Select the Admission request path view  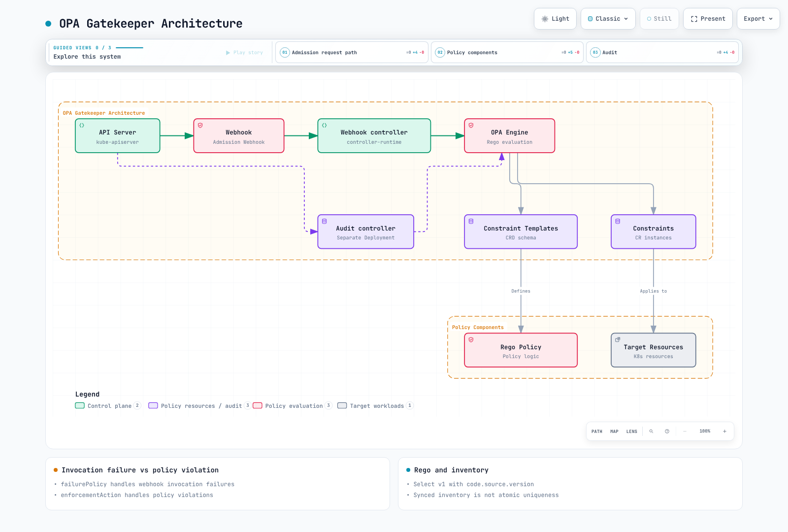pos(352,52)
